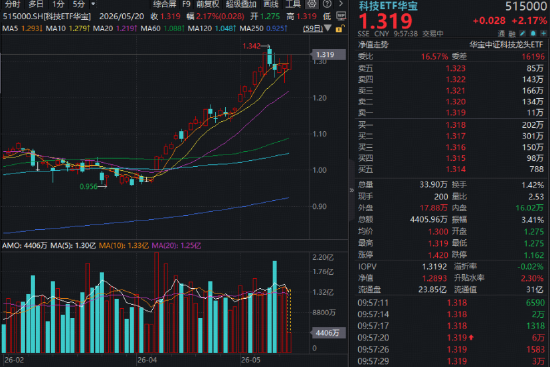Viewport: 550px width, 367px height.
Task: Select MA60 1.088 indicator label
Action: (x=162, y=28)
